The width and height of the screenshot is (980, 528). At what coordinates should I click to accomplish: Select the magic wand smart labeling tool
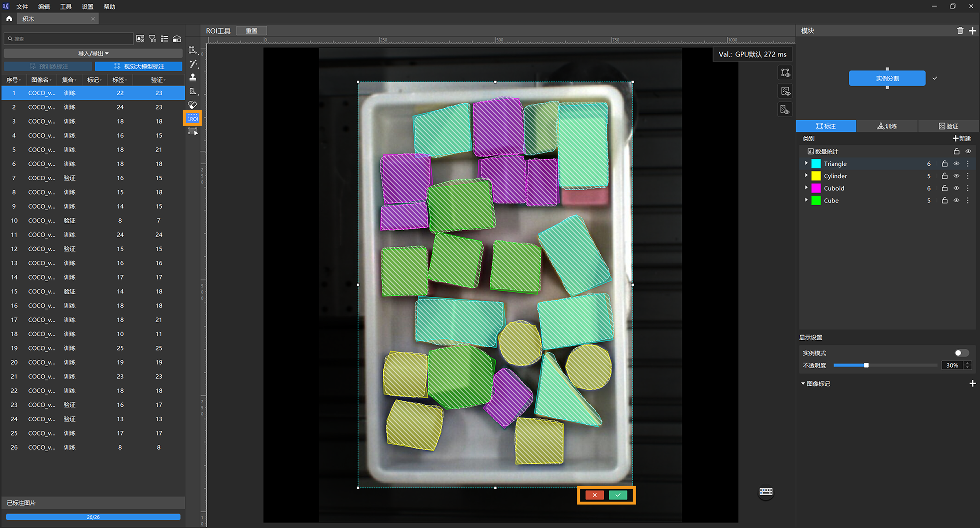coord(193,64)
